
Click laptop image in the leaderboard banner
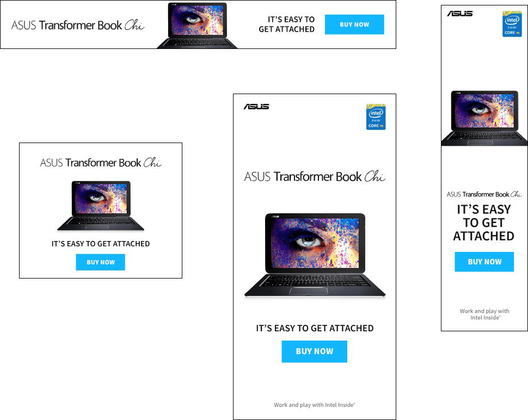[x=198, y=26]
